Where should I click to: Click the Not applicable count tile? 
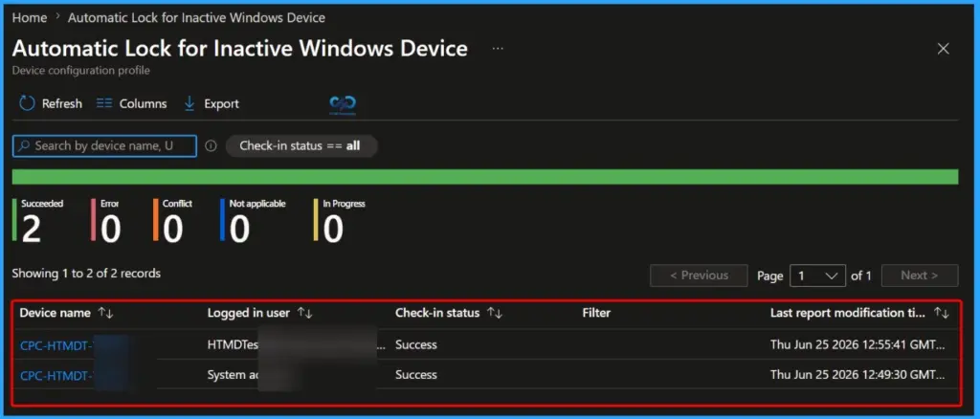pos(253,221)
